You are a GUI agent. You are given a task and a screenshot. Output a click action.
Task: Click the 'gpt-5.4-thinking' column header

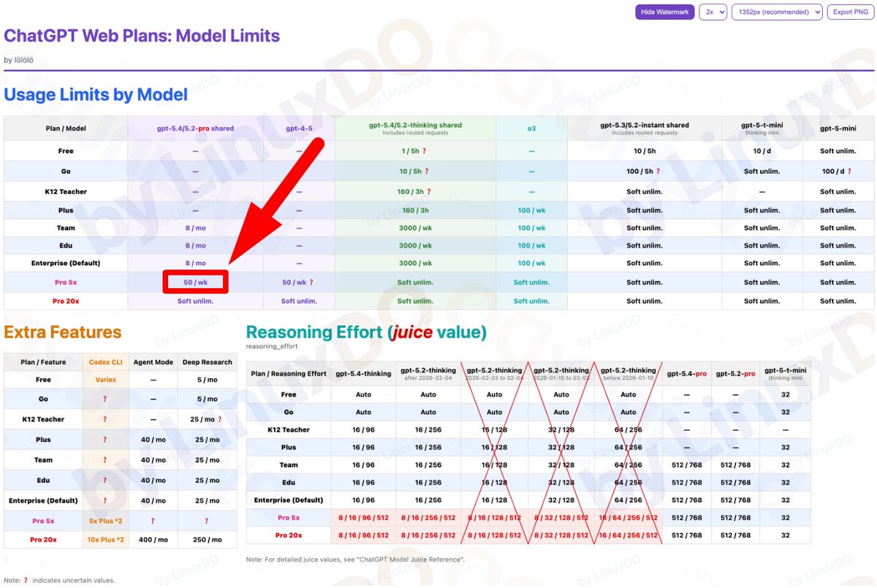point(363,373)
